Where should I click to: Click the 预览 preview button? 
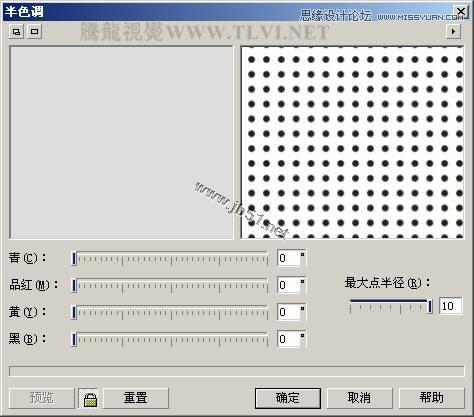pos(42,398)
